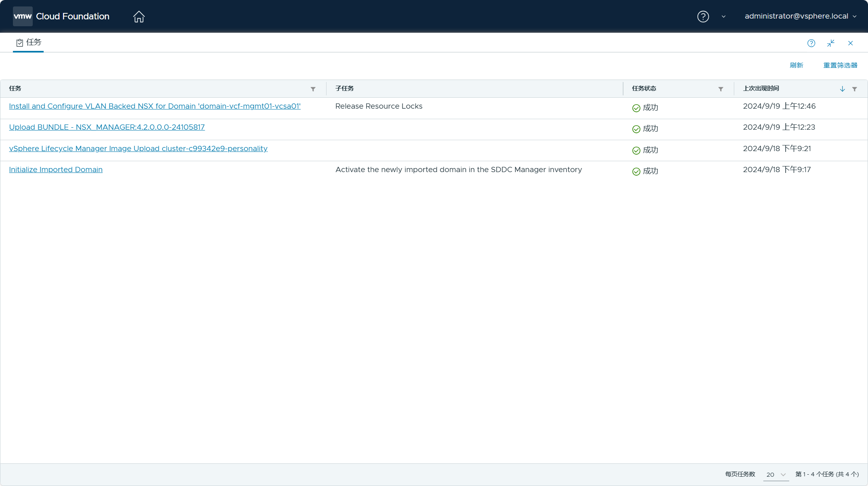This screenshot has width=868, height=486.
Task: Open Upload BUNDLE - NSX_MANAGER task link
Action: tap(107, 127)
